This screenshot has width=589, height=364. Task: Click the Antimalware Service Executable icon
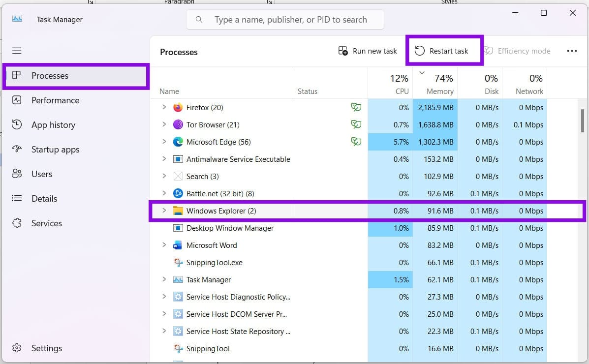click(178, 159)
